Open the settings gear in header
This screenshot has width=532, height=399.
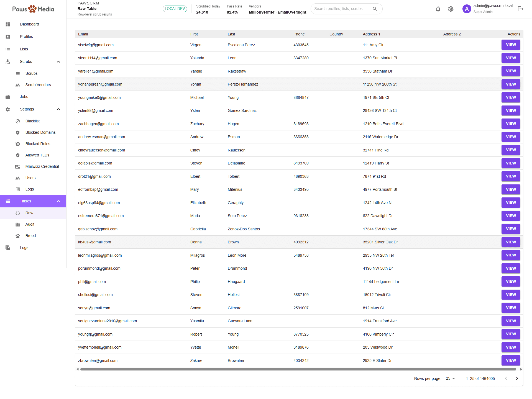tap(451, 9)
